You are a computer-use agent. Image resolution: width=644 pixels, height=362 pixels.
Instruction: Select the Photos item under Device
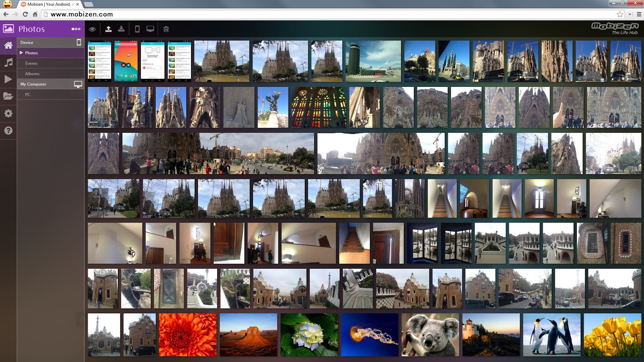(31, 53)
